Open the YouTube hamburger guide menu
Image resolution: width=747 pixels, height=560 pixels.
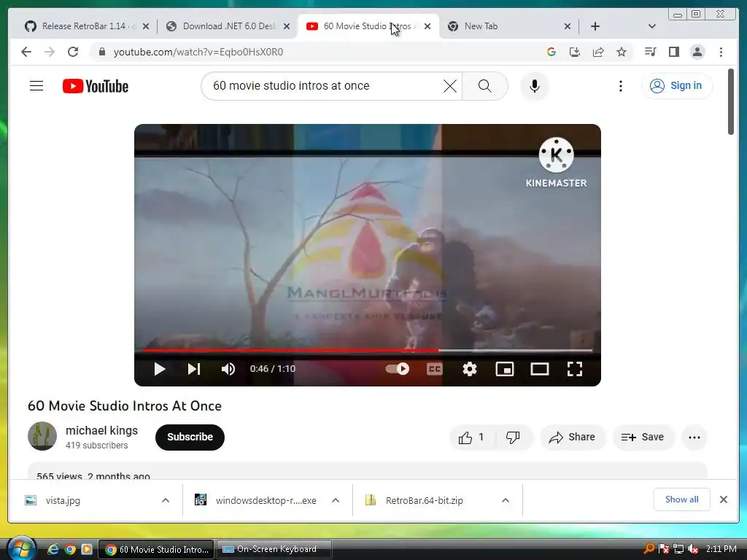pyautogui.click(x=36, y=86)
